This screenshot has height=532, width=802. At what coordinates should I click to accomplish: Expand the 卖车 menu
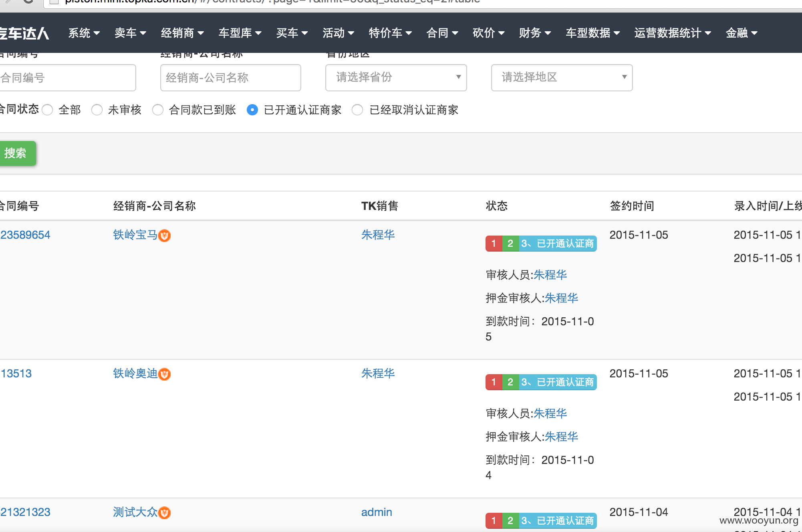coord(130,33)
